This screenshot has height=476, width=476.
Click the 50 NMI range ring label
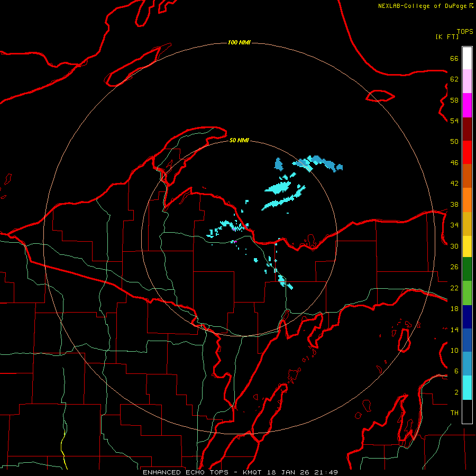[239, 140]
